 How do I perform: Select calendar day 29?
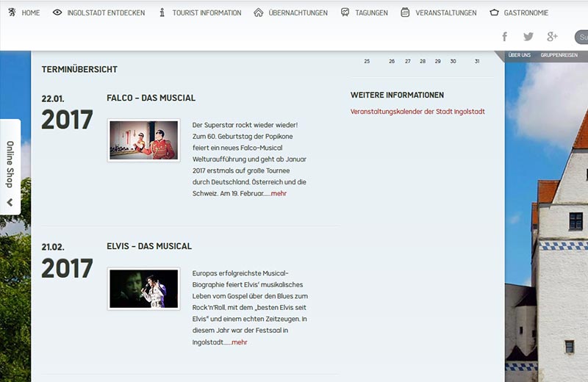click(437, 61)
